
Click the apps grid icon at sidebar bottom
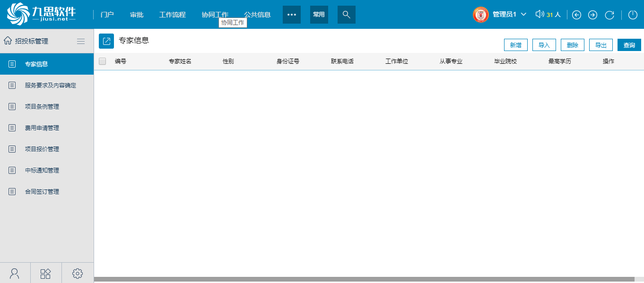pos(46,273)
